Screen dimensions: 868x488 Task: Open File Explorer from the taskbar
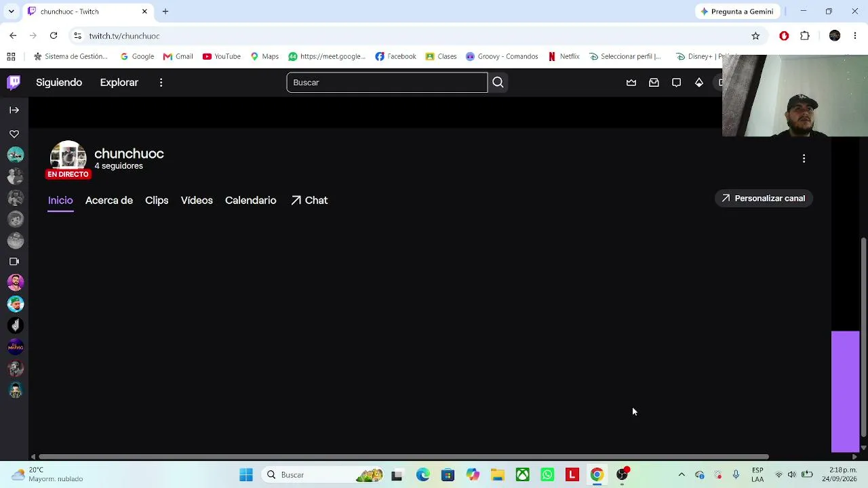(x=498, y=475)
